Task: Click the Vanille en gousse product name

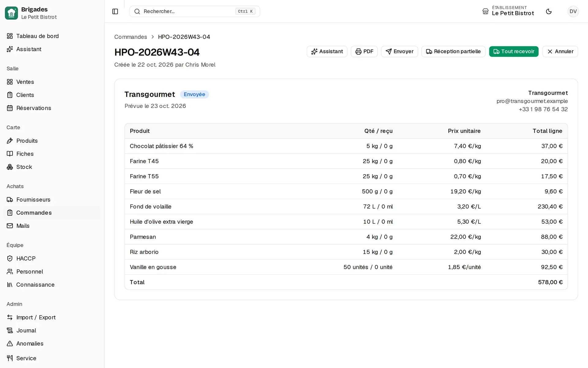Action: coord(153,267)
